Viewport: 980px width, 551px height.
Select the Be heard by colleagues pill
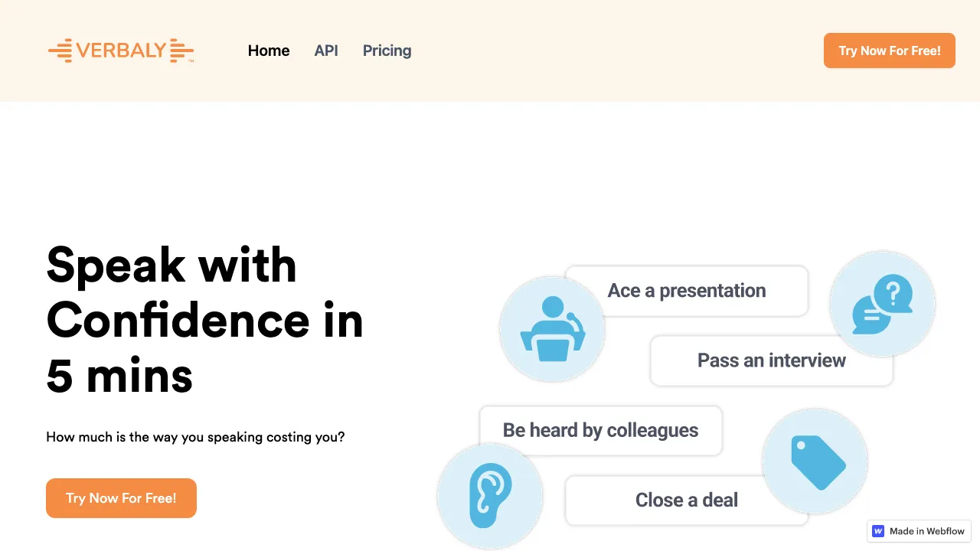(x=600, y=430)
